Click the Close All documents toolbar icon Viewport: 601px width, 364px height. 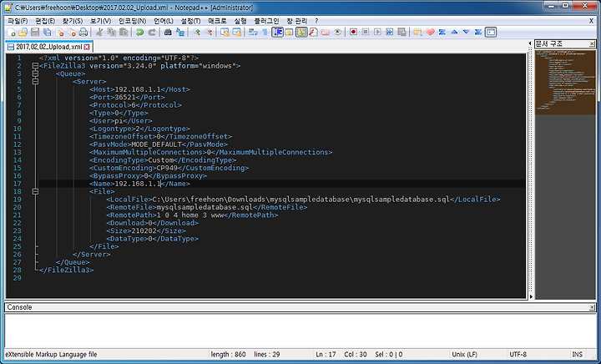[x=71, y=33]
